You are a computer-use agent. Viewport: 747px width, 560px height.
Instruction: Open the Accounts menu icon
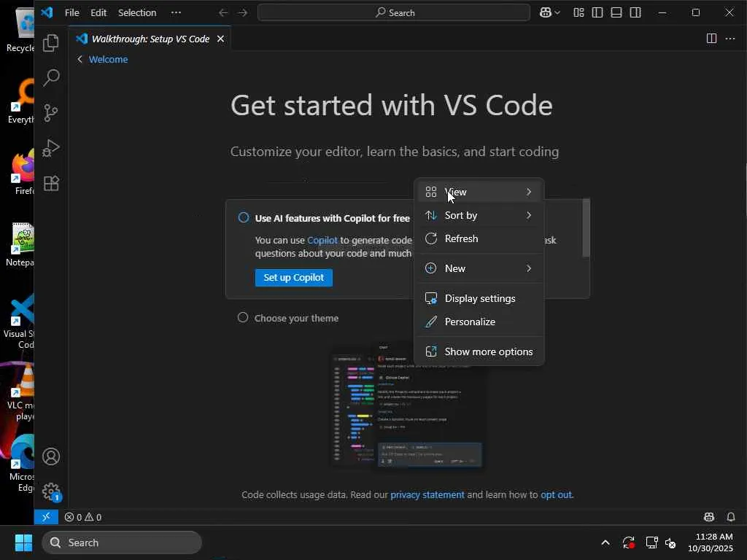click(51, 456)
